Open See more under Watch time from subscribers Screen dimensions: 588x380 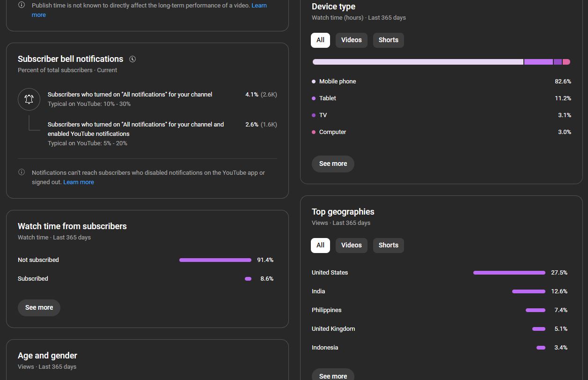point(39,307)
